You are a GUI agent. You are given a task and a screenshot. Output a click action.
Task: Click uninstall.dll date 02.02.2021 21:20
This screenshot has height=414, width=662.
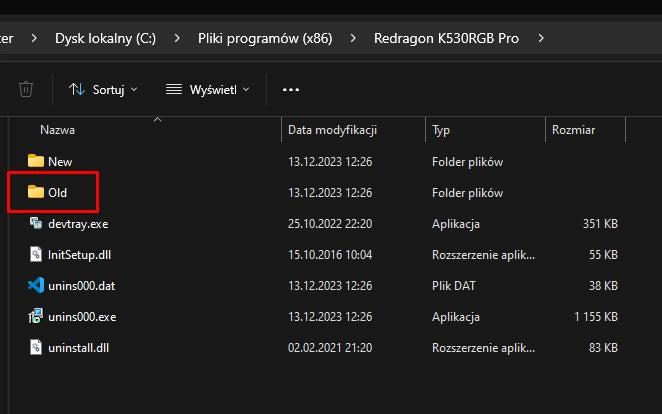click(x=330, y=348)
